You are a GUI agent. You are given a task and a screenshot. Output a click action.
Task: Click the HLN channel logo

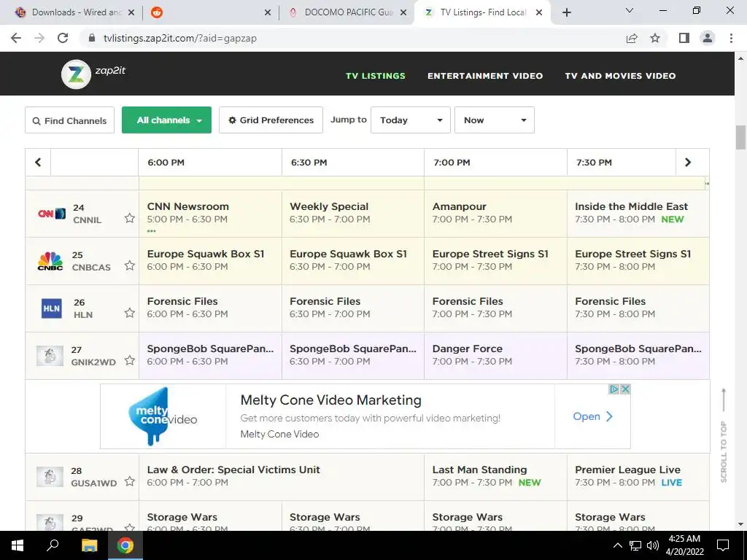pos(52,308)
